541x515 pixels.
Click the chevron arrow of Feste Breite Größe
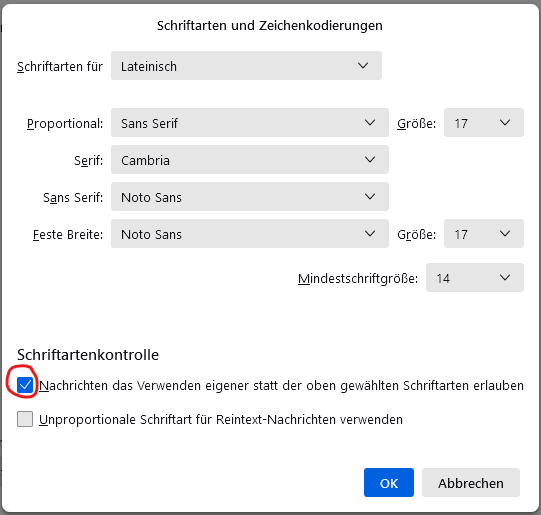point(505,234)
